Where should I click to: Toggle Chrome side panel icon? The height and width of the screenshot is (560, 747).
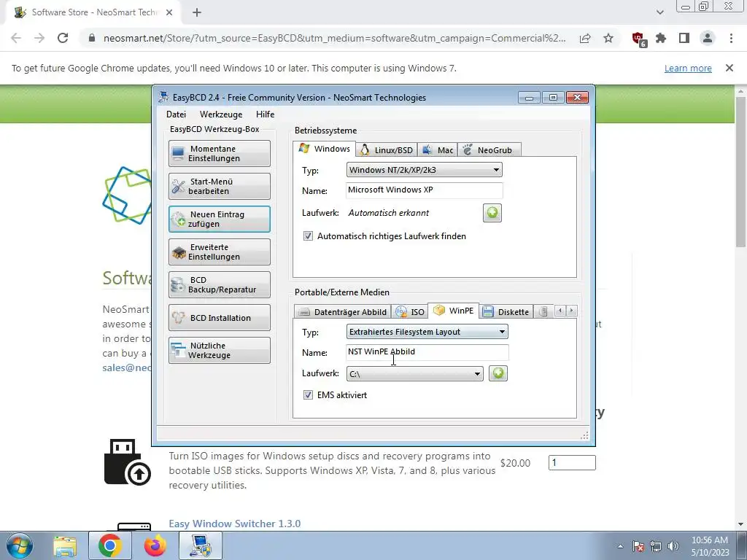684,38
